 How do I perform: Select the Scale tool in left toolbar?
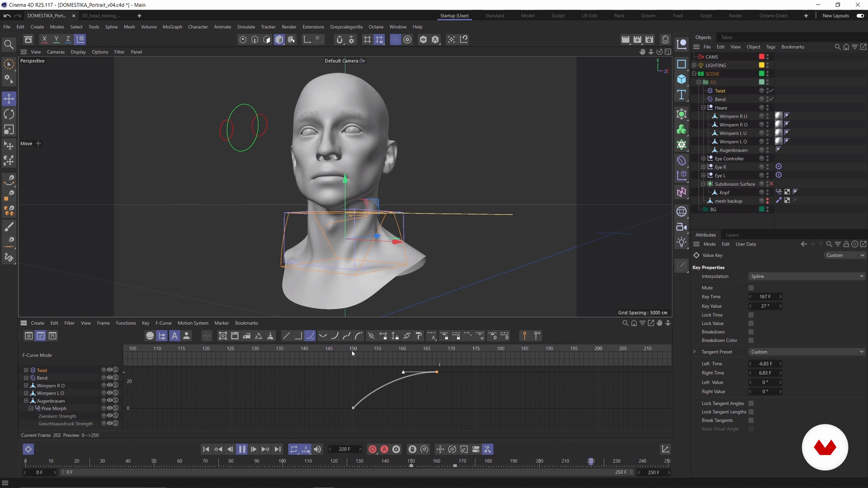(x=9, y=130)
